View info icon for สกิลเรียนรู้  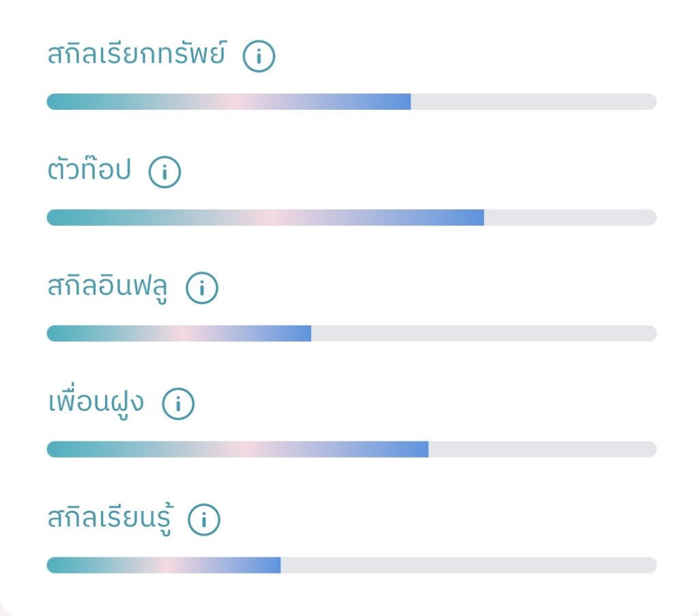click(x=204, y=520)
